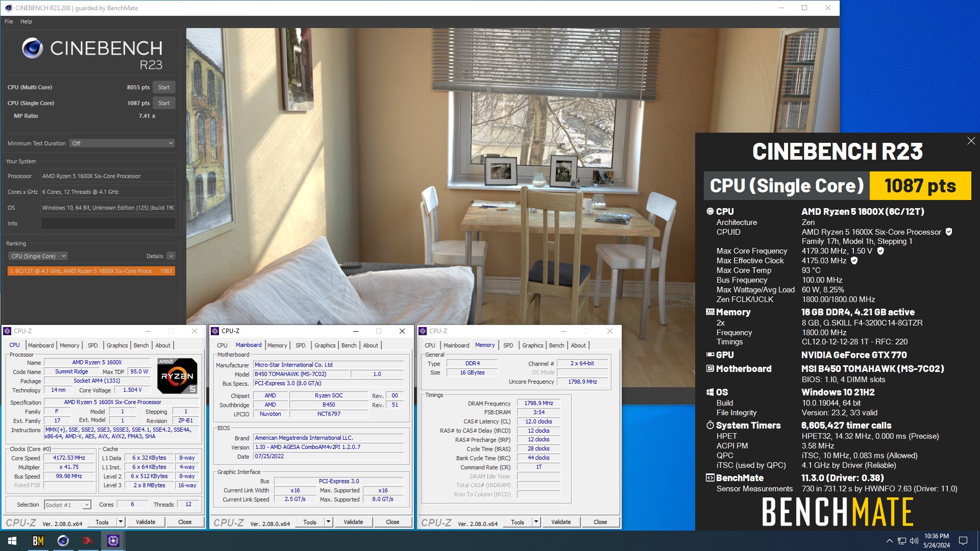Switch to Mainboard tab in left CPU-Z
Image resolution: width=980 pixels, height=551 pixels.
[x=41, y=345]
